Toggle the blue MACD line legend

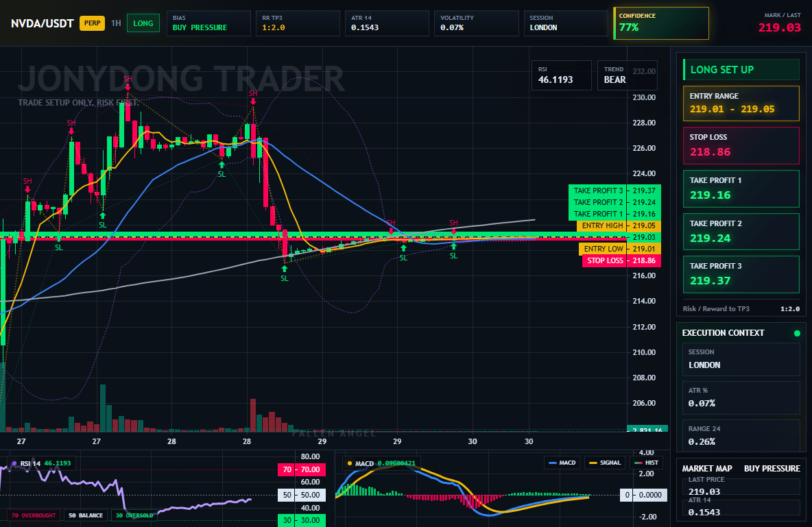click(x=562, y=463)
